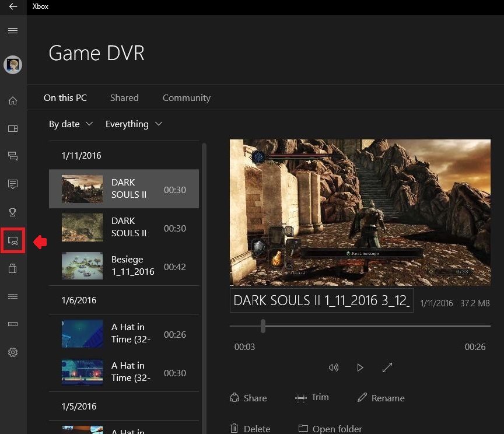Go to Home in sidebar
The image size is (504, 434).
pos(13,100)
